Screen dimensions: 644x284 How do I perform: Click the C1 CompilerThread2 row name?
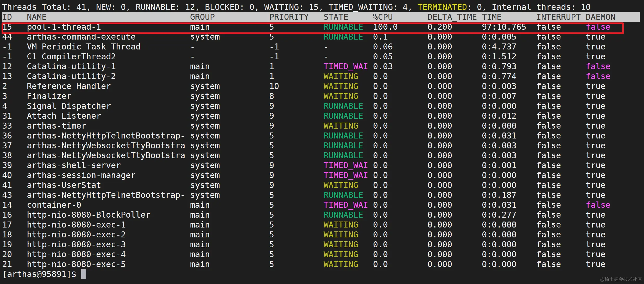point(71,57)
